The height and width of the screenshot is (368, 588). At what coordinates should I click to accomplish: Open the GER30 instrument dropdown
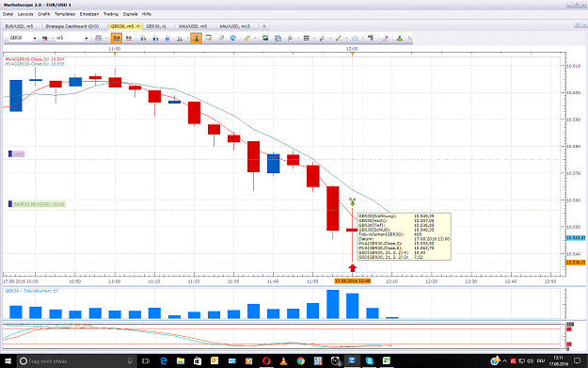pos(35,39)
